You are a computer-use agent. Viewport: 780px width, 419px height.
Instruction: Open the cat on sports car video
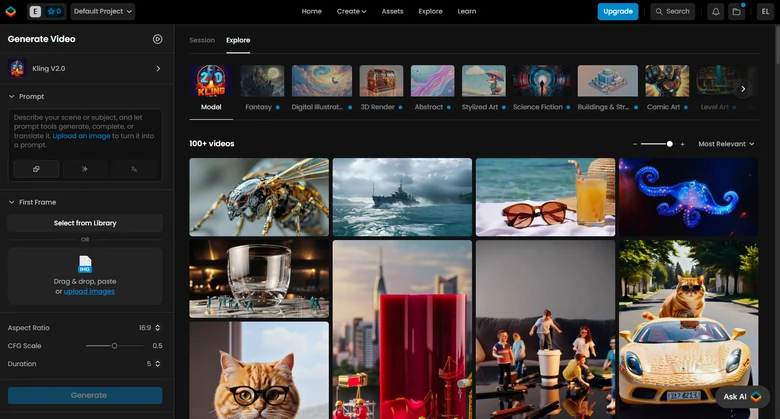pyautogui.click(x=688, y=329)
